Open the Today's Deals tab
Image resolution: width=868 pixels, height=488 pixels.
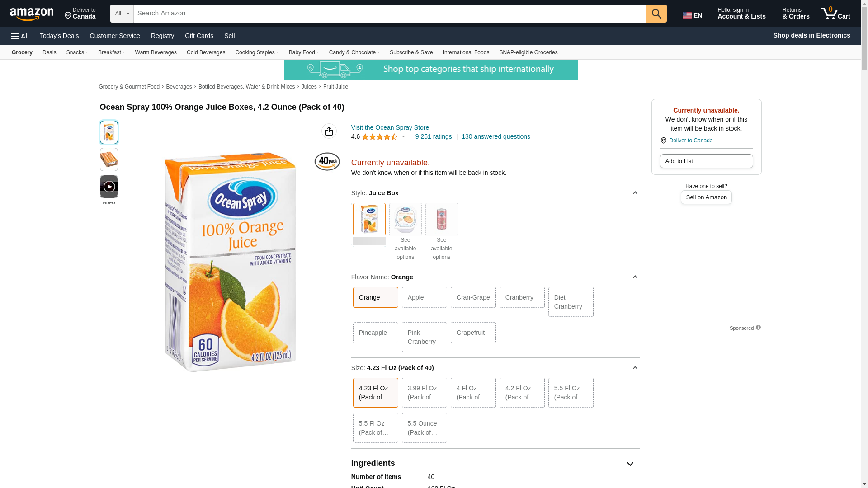pos(59,36)
